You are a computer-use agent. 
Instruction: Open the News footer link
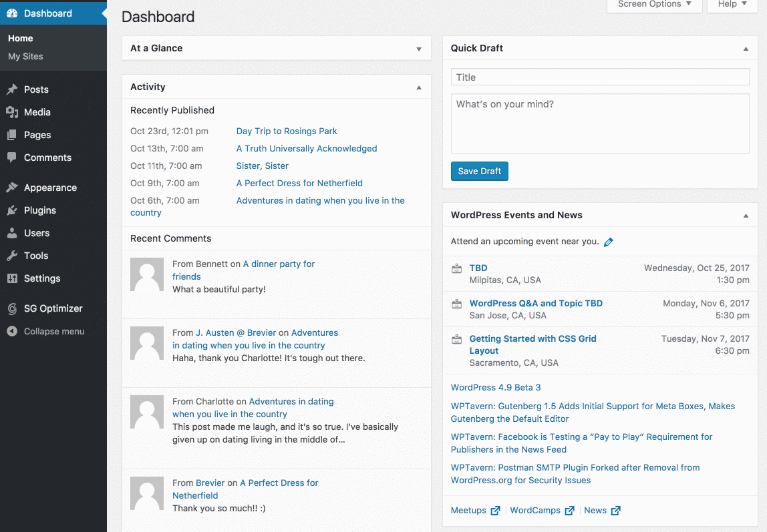[x=595, y=510]
